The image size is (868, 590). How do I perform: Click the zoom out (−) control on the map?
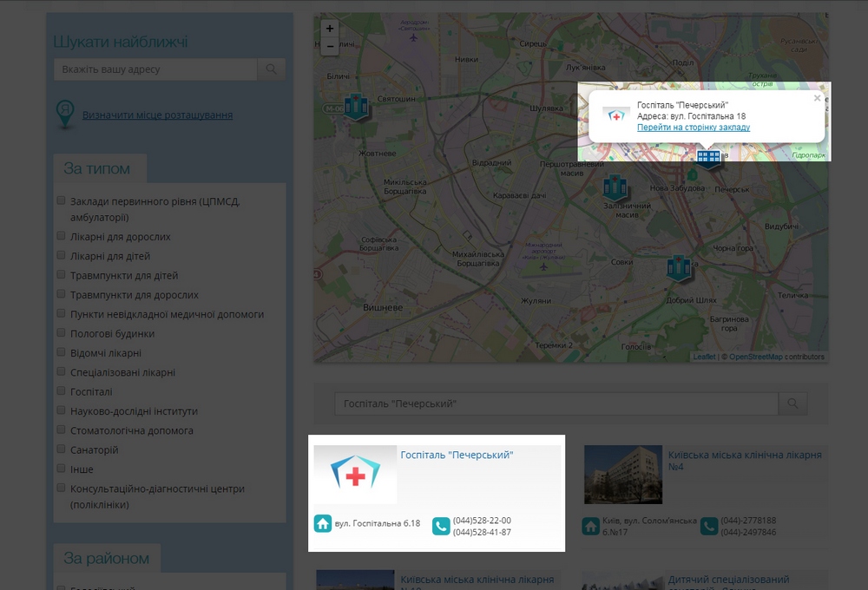329,45
